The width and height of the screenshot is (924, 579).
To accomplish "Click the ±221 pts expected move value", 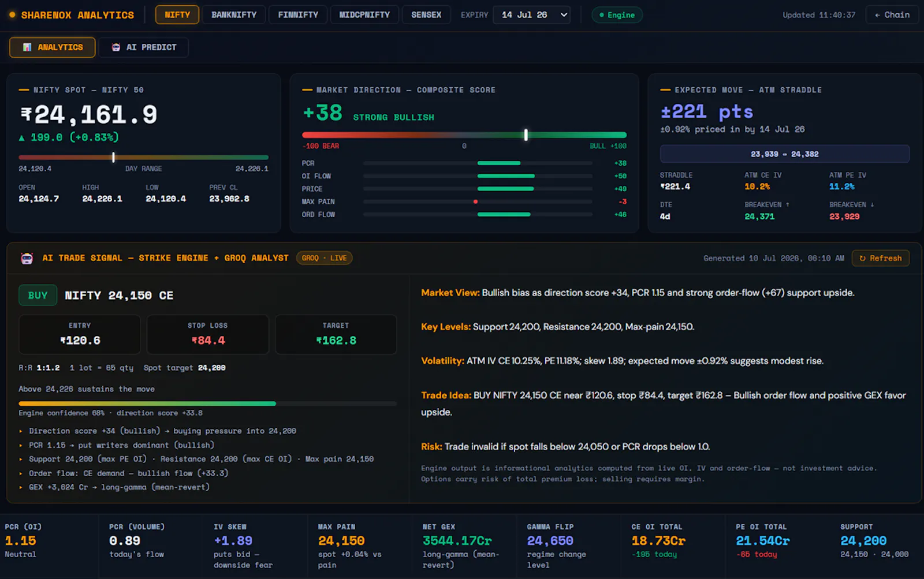I will click(x=707, y=111).
